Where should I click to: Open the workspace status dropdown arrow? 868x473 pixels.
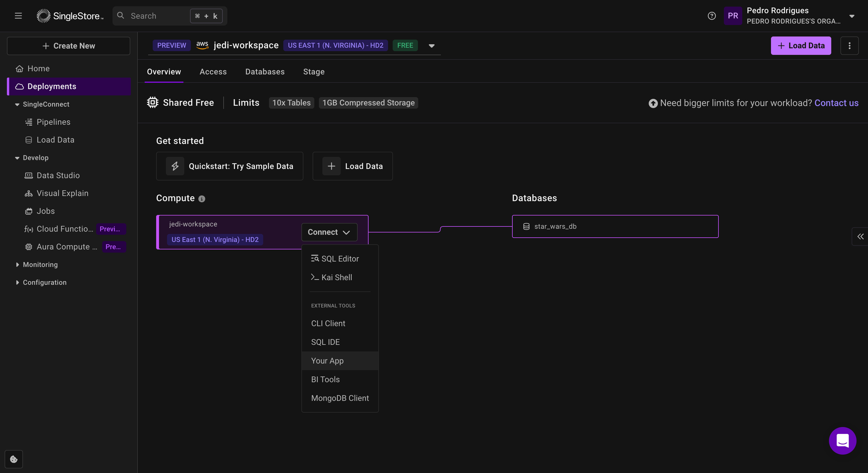pos(431,45)
